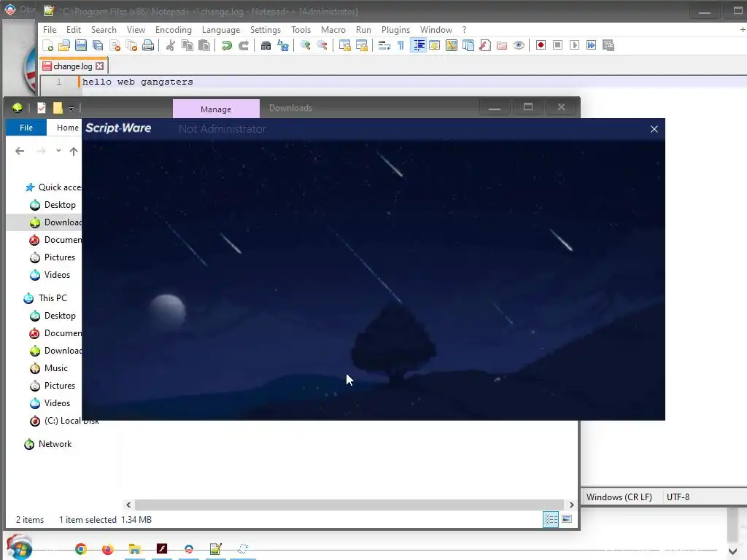Image resolution: width=747 pixels, height=560 pixels.
Task: Open Document Map icon in Notepad++ toolbar
Action: tap(451, 45)
